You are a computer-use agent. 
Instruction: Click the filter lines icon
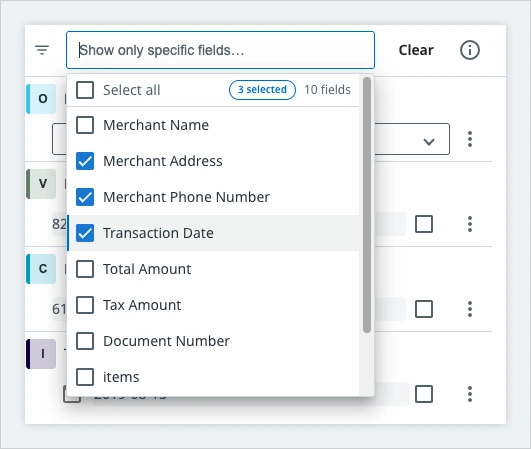pyautogui.click(x=42, y=50)
